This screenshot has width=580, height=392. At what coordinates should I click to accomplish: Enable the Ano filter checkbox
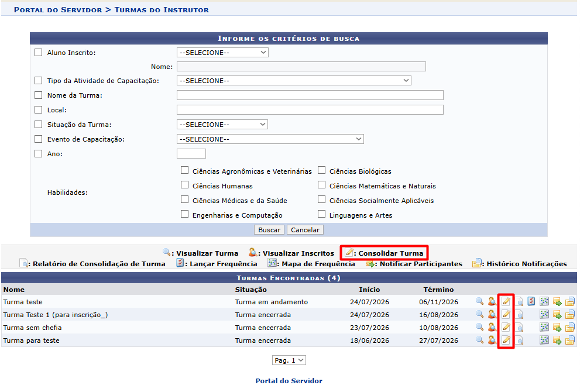pos(39,153)
